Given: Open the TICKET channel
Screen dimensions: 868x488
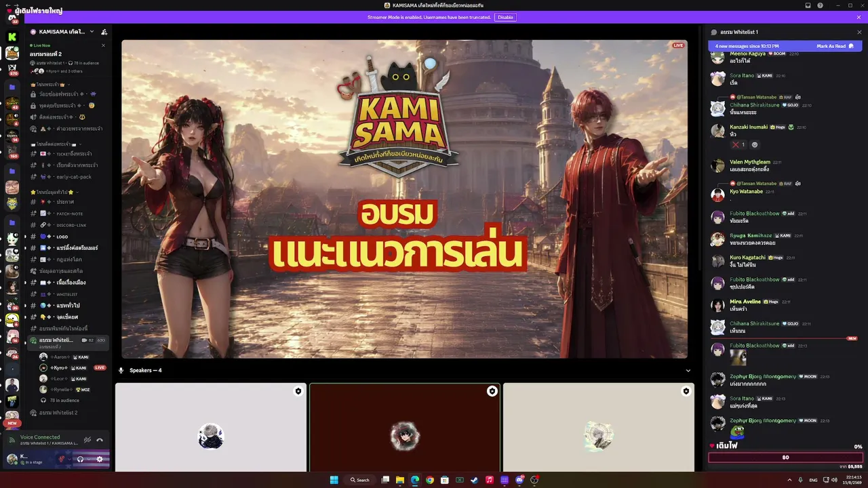Looking at the screenshot, I should (68, 154).
